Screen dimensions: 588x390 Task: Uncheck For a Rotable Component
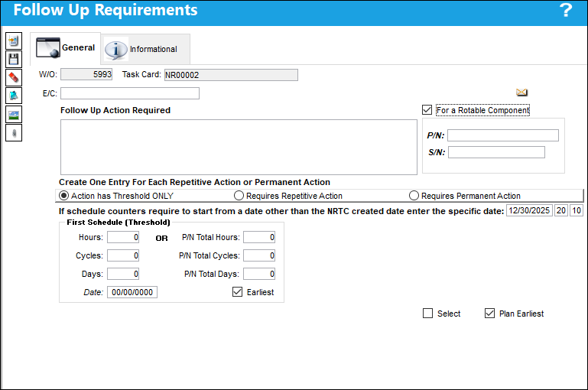coord(427,110)
